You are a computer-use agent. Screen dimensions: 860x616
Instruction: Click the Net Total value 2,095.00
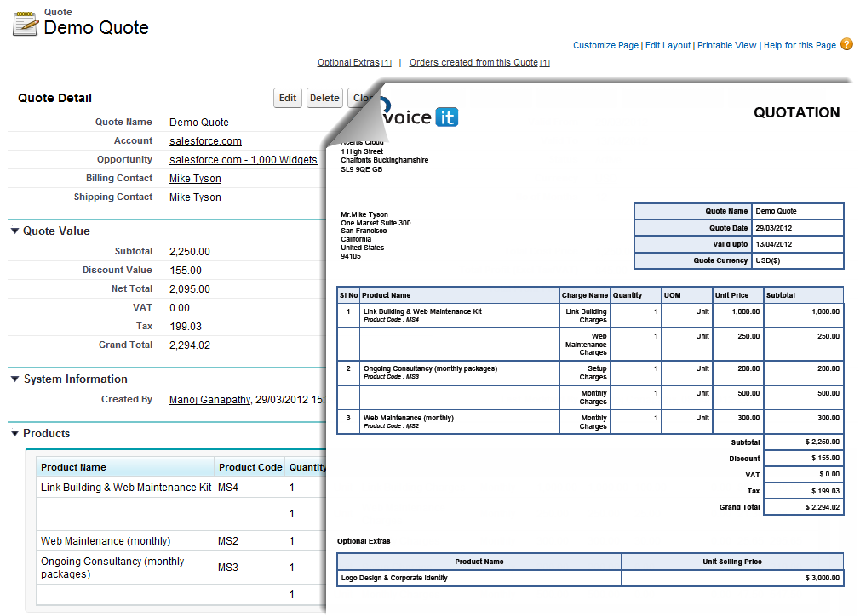pyautogui.click(x=189, y=288)
